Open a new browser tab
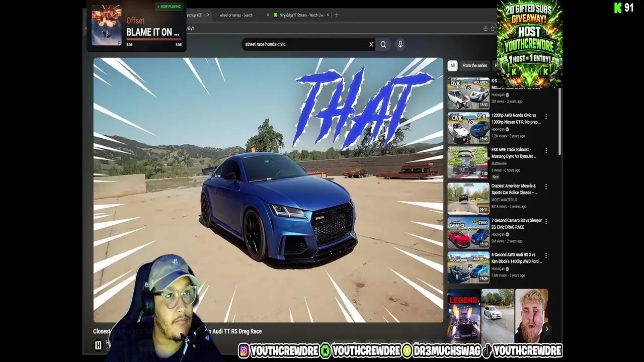 (x=337, y=15)
